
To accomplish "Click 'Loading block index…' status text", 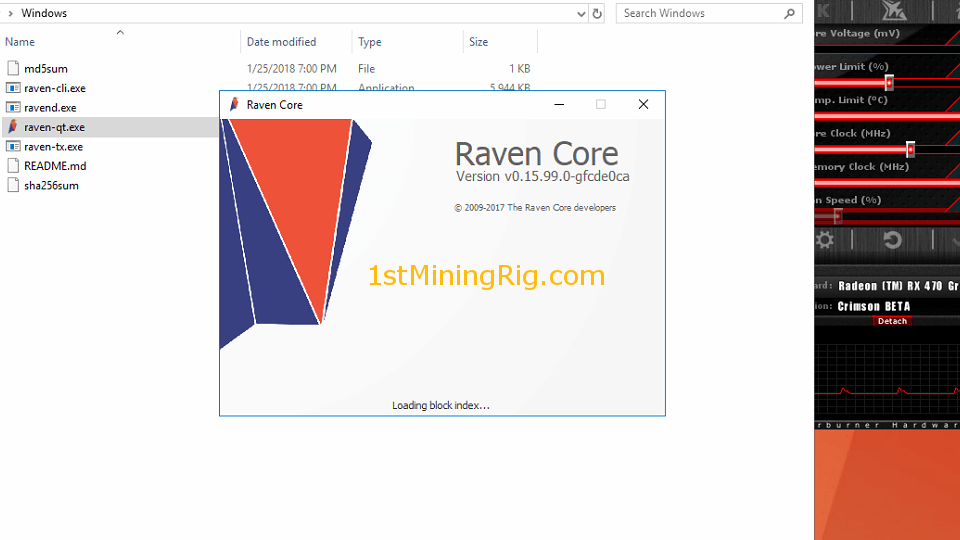I will [441, 405].
